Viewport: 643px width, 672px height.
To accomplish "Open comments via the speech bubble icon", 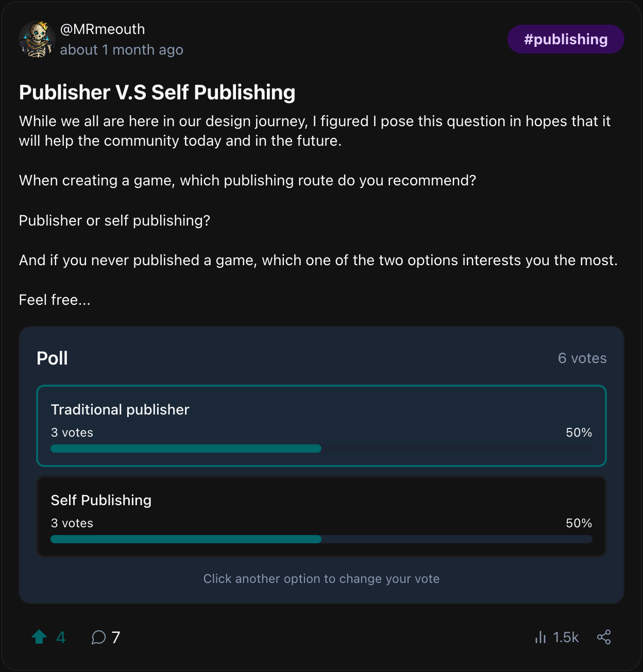I will pyautogui.click(x=98, y=637).
